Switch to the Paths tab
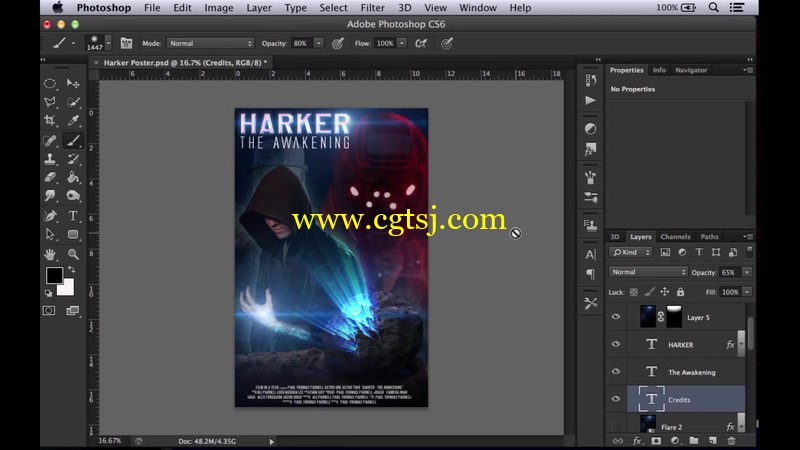 point(709,237)
